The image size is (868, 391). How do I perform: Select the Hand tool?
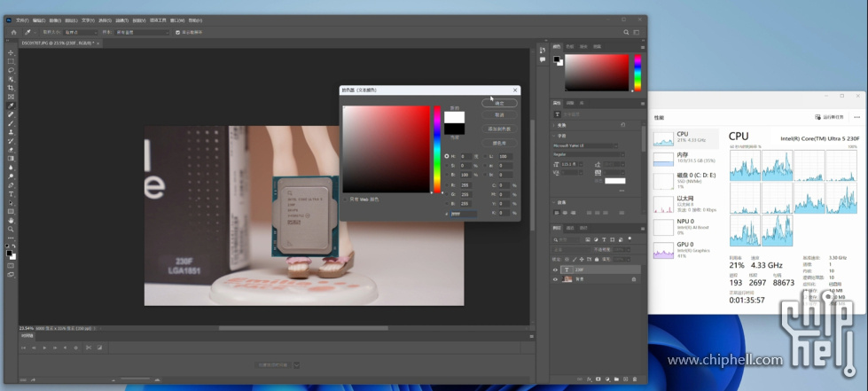[x=11, y=221]
